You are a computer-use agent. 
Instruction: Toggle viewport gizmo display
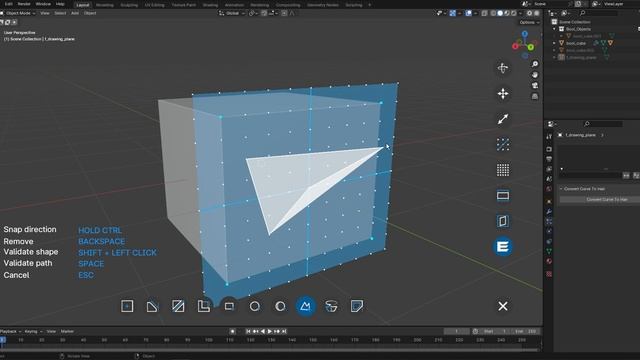pyautogui.click(x=453, y=13)
